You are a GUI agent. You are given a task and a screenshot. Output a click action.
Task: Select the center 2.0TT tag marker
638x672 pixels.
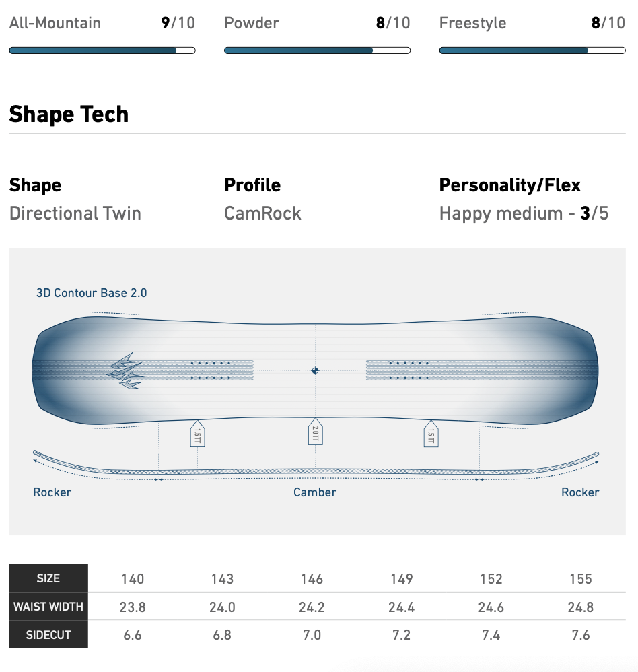pos(316,432)
